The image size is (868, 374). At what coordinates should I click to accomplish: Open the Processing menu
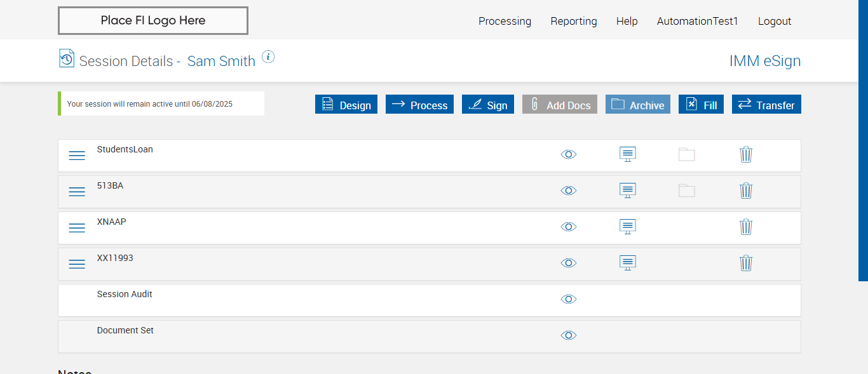coord(505,21)
